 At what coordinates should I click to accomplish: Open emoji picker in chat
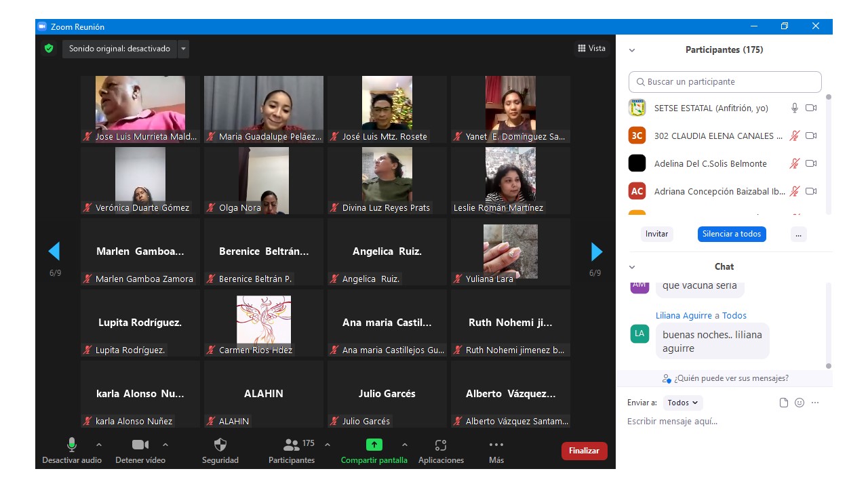pos(800,403)
